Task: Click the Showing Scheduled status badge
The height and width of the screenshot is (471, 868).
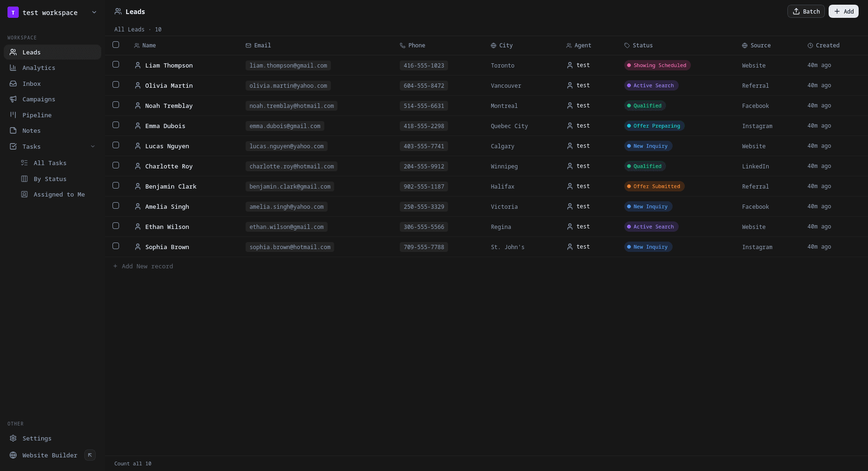Action: point(657,65)
